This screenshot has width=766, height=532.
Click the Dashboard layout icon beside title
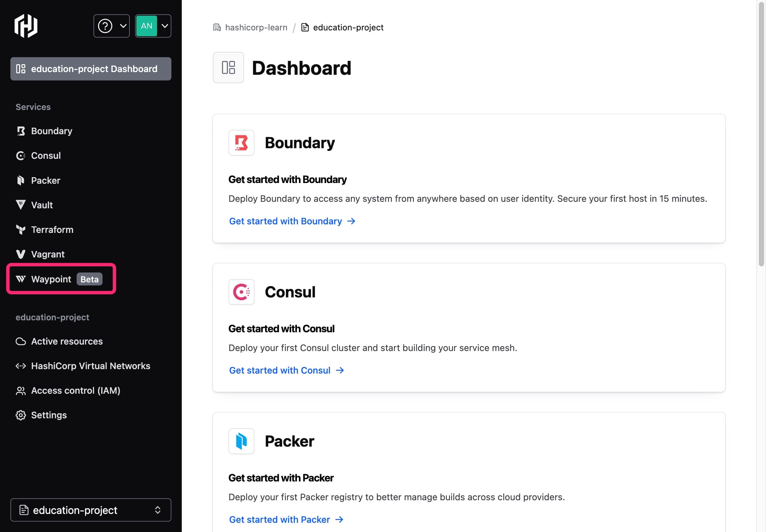click(x=228, y=67)
